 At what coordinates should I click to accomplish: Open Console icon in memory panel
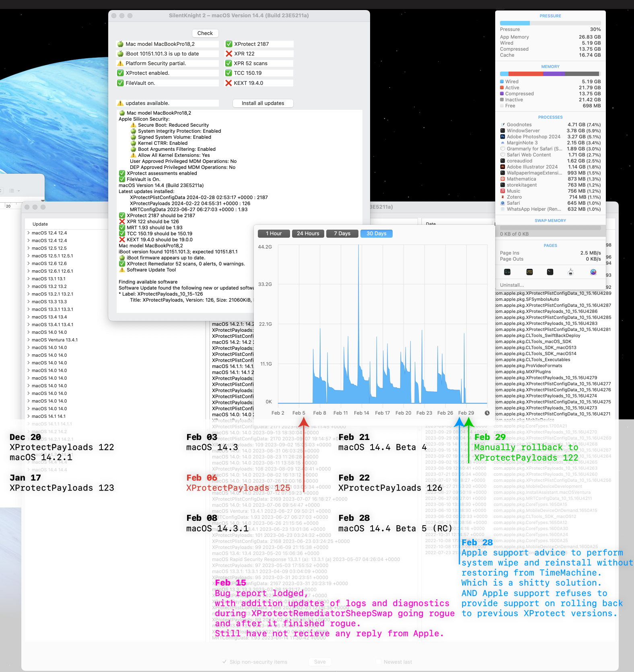pyautogui.click(x=529, y=272)
